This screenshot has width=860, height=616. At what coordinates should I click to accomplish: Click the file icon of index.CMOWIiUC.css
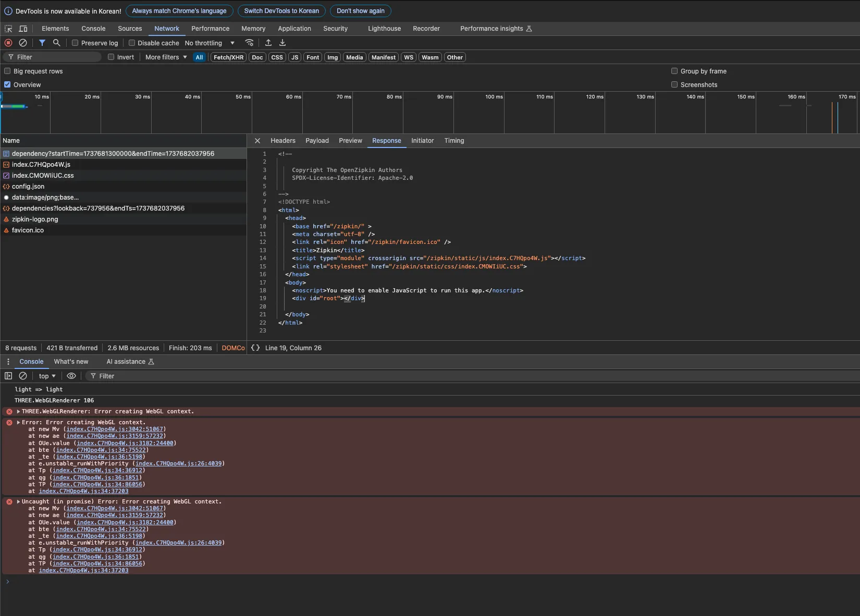pos(6,176)
